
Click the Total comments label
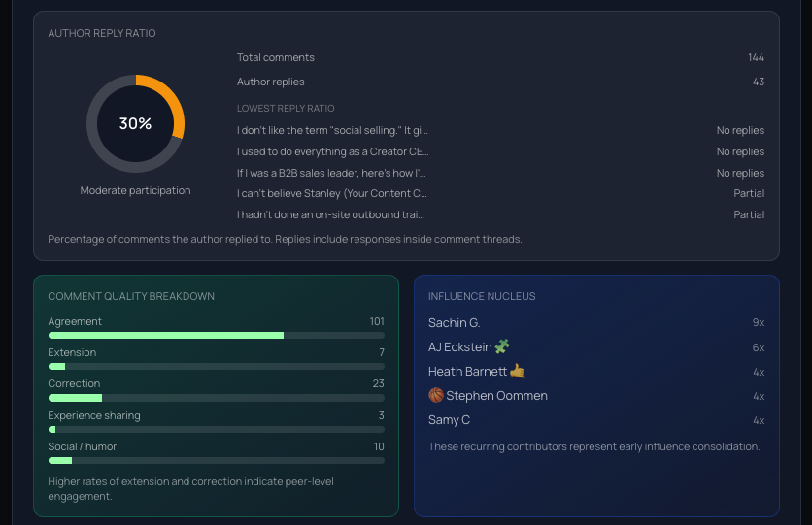276,57
